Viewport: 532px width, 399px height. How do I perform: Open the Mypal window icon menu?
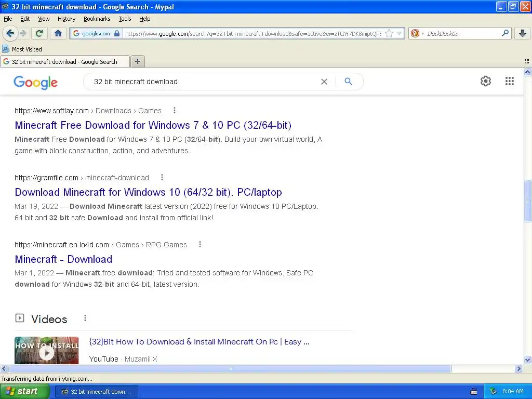[x=5, y=6]
